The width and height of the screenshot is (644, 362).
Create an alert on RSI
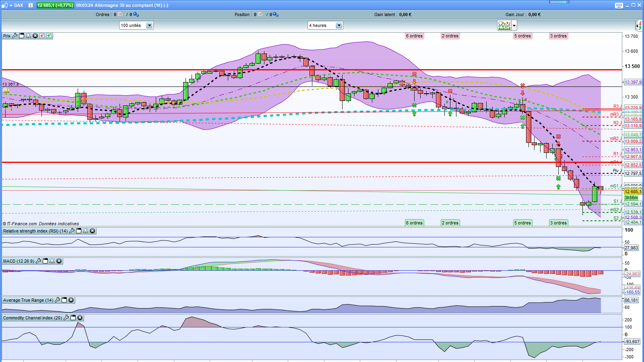pos(86,231)
